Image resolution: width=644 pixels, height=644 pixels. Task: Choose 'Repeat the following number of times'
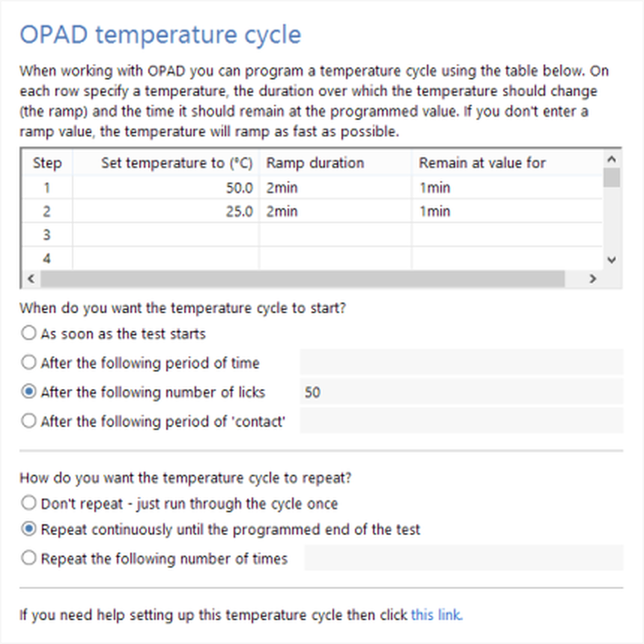[x=28, y=558]
